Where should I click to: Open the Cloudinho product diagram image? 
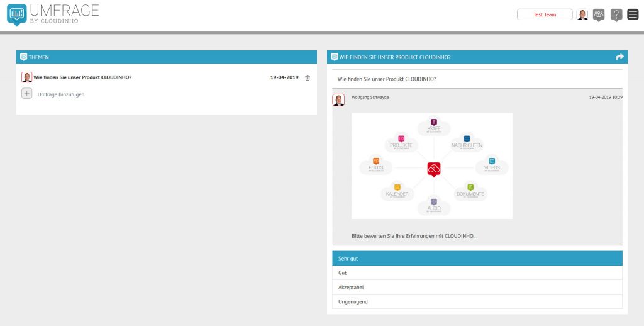432,166
